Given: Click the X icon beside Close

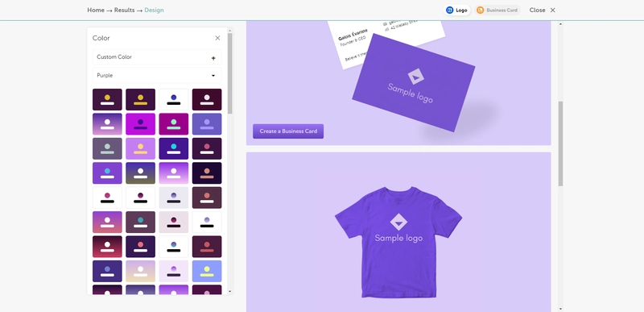Looking at the screenshot, I should pyautogui.click(x=552, y=10).
